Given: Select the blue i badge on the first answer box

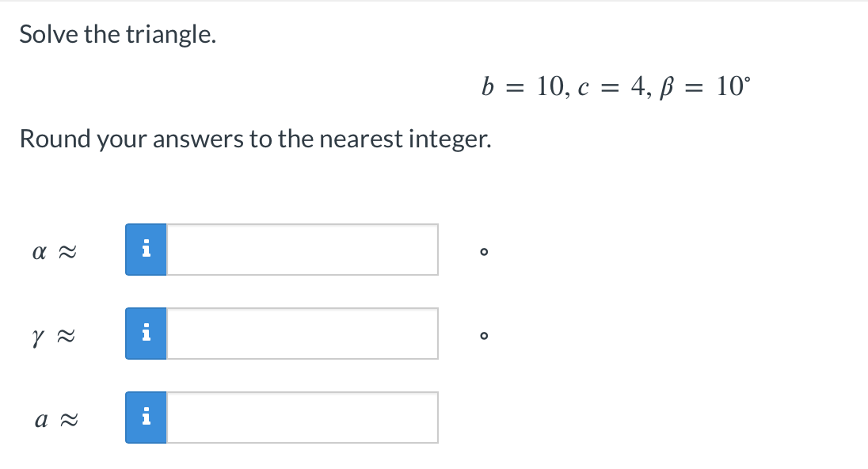Looking at the screenshot, I should coord(146,250).
